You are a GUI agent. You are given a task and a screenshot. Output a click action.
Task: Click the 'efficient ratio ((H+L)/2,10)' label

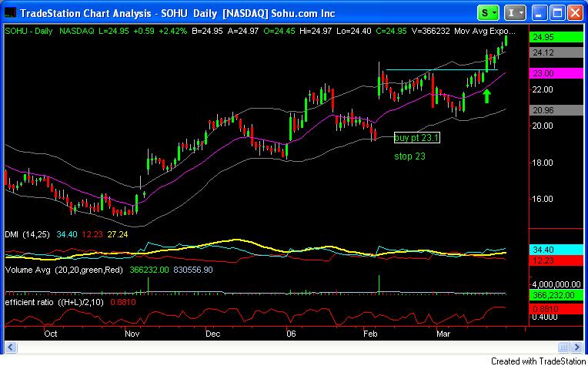click(x=55, y=302)
